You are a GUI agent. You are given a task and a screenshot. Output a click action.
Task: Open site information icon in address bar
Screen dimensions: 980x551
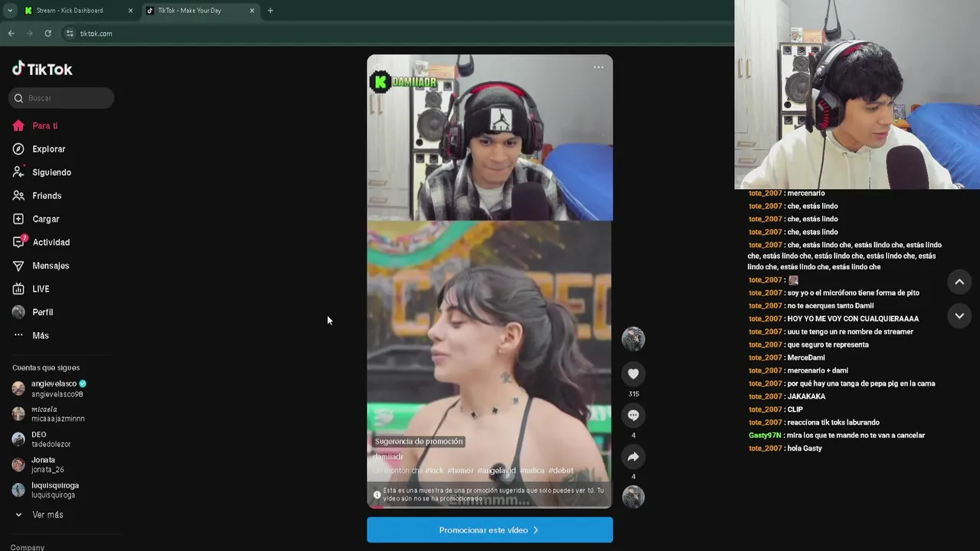(70, 34)
